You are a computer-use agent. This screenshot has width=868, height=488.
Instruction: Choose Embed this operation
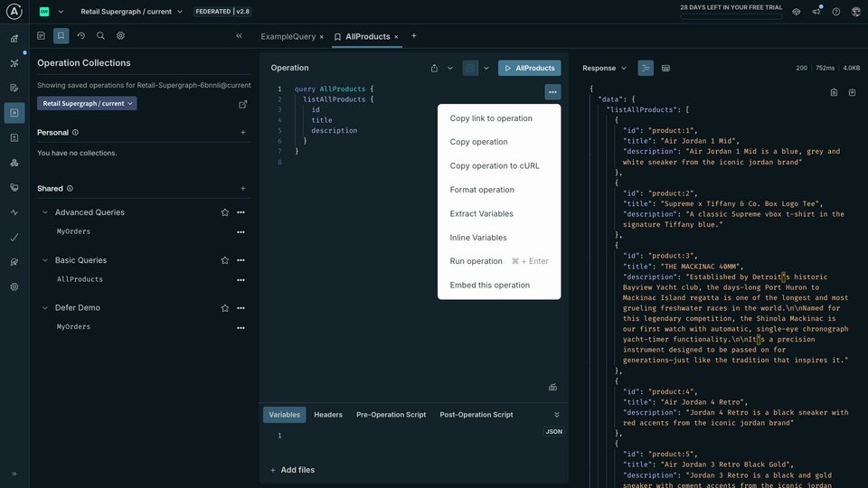pyautogui.click(x=489, y=285)
